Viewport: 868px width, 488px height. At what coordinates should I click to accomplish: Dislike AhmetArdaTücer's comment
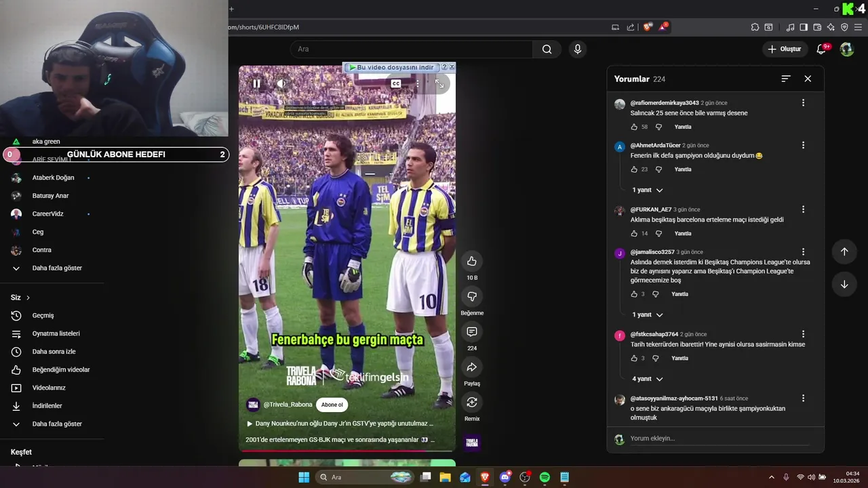[x=658, y=169]
